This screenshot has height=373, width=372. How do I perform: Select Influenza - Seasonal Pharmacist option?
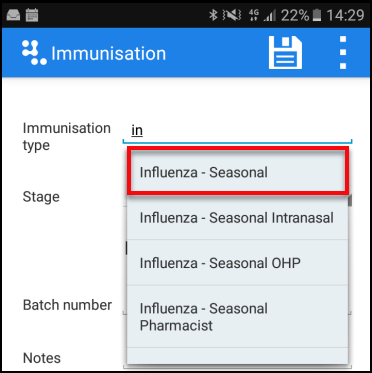click(x=238, y=317)
